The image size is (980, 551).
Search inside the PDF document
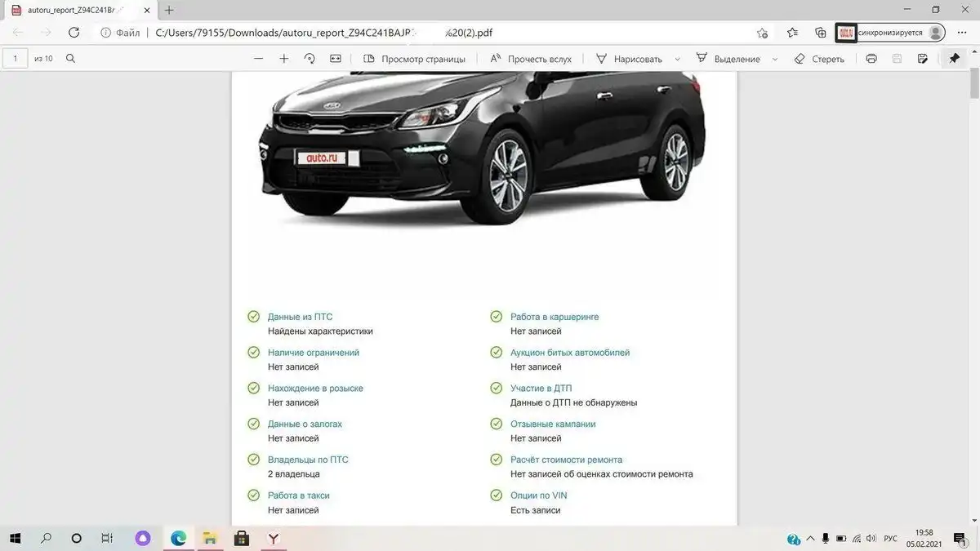[x=70, y=59]
